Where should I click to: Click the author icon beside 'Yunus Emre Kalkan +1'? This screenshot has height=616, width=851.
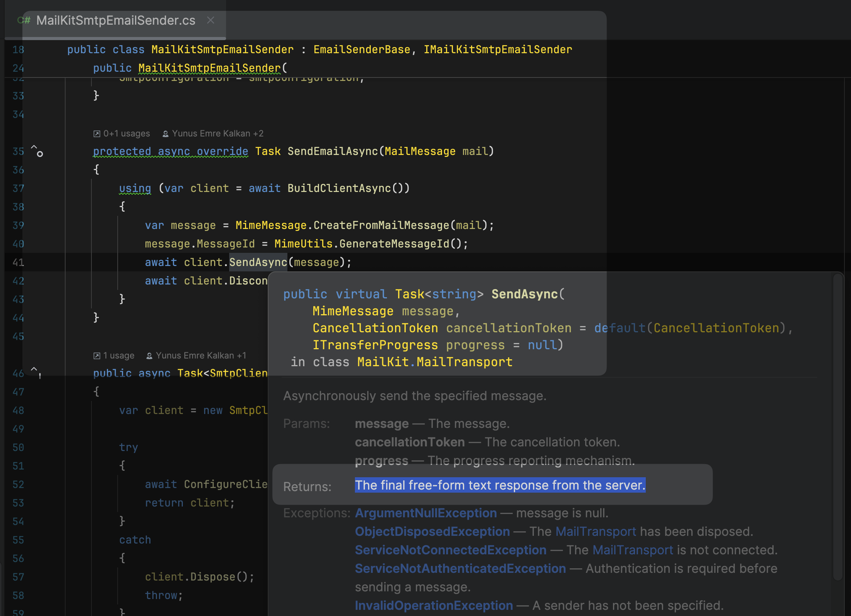pos(149,356)
